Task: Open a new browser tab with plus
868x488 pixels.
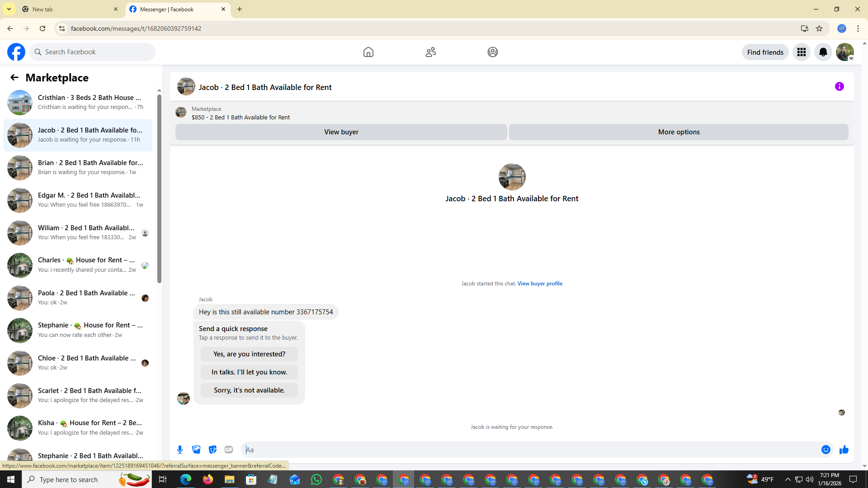Action: (x=240, y=9)
